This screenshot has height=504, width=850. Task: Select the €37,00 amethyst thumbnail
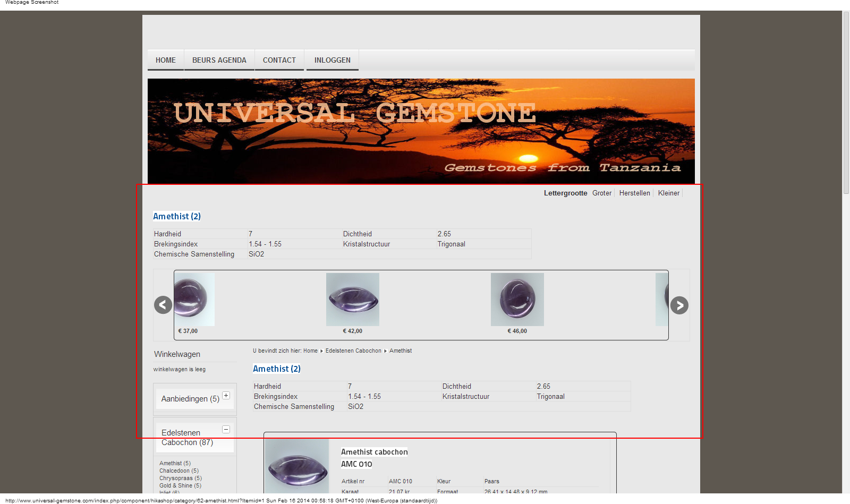point(194,300)
